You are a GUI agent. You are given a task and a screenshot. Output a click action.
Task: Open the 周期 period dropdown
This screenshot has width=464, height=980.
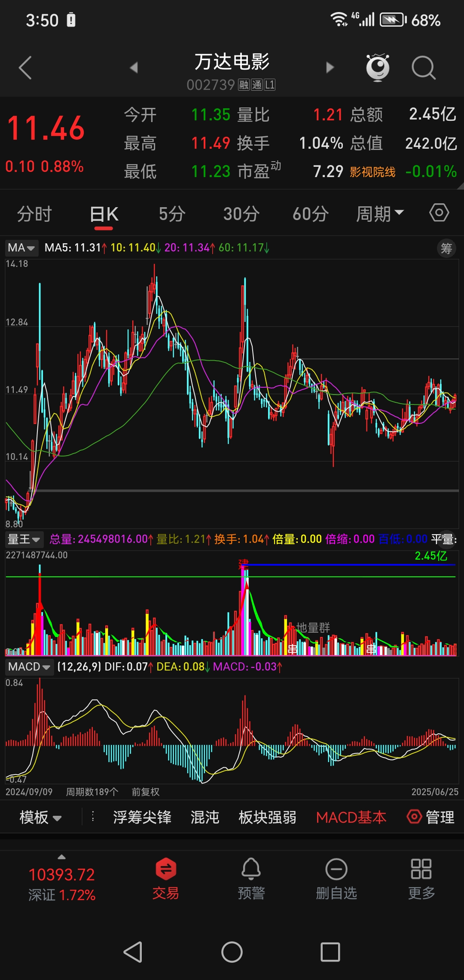(380, 214)
